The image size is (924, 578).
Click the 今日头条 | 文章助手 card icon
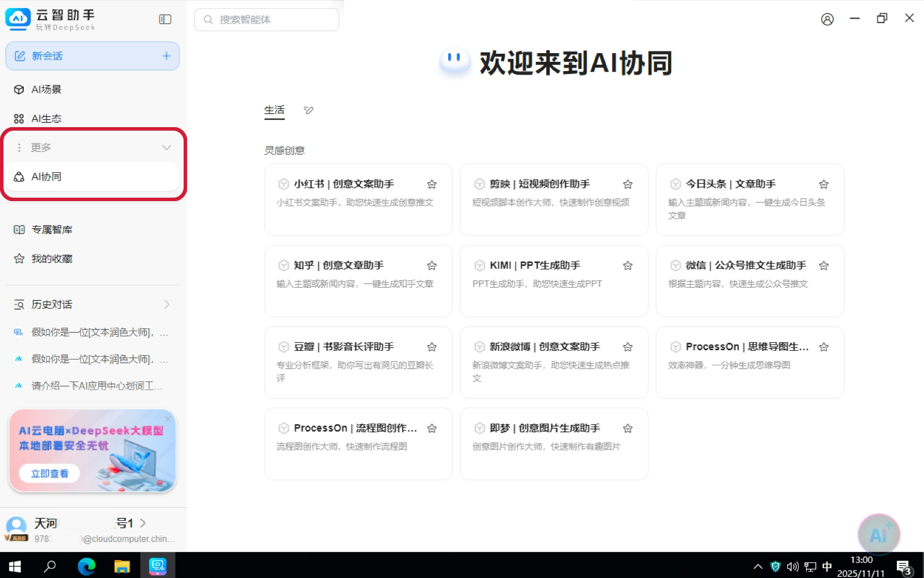tap(675, 184)
